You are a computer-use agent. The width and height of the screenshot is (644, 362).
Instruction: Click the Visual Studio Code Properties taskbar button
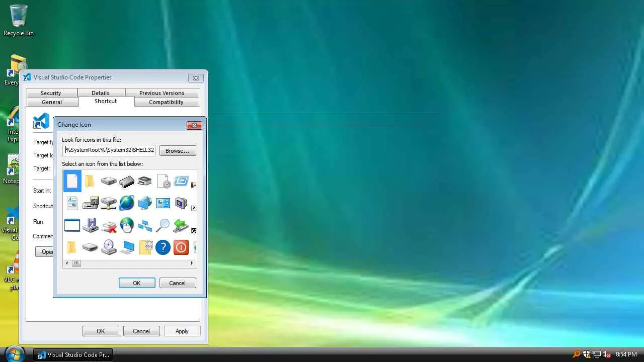pos(73,354)
